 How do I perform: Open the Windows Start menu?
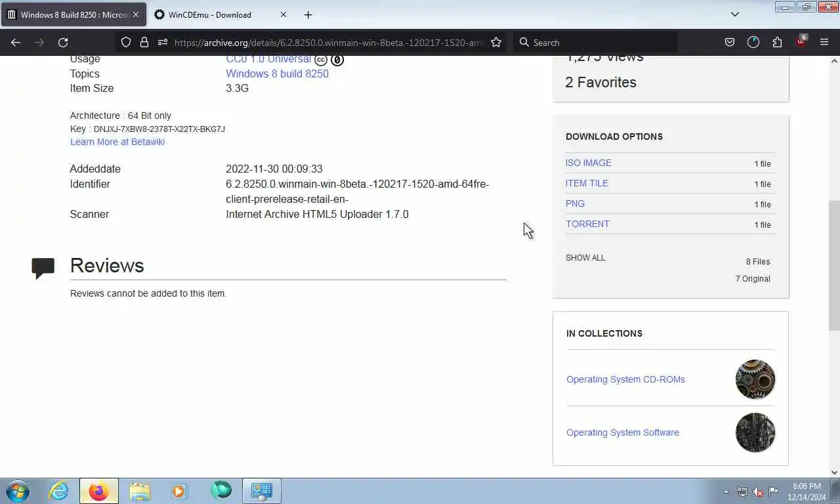coord(18,491)
